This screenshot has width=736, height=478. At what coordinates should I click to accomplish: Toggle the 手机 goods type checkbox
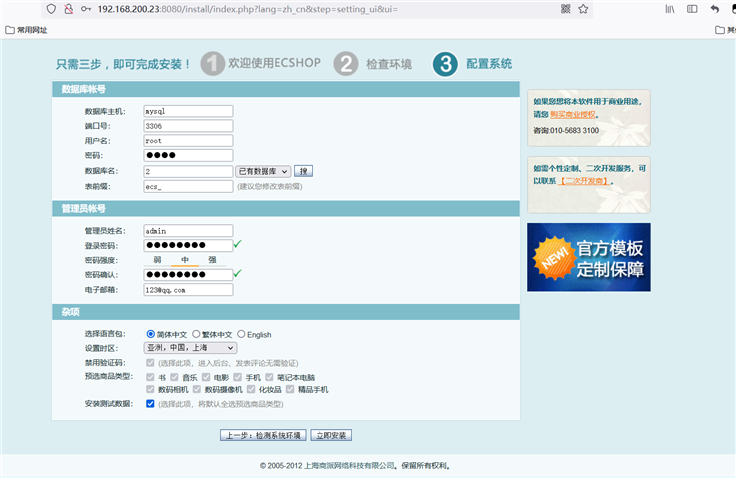point(238,377)
